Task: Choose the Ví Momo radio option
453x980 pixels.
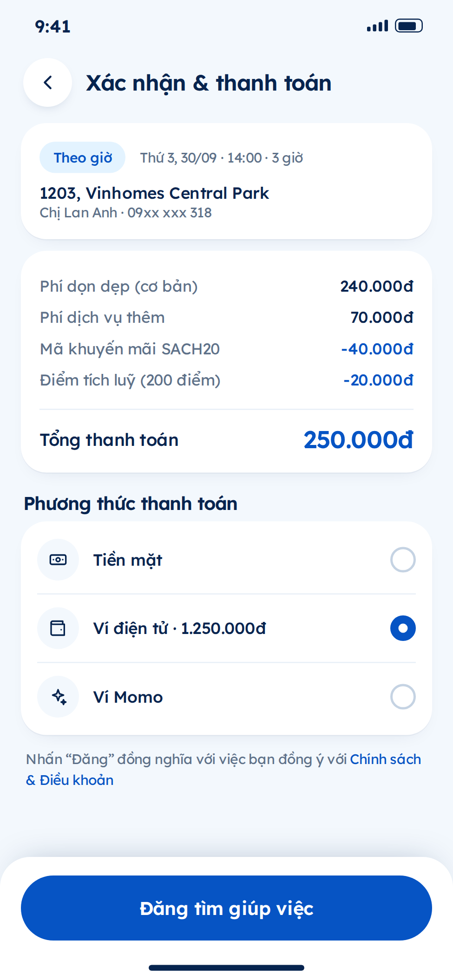Action: (403, 697)
